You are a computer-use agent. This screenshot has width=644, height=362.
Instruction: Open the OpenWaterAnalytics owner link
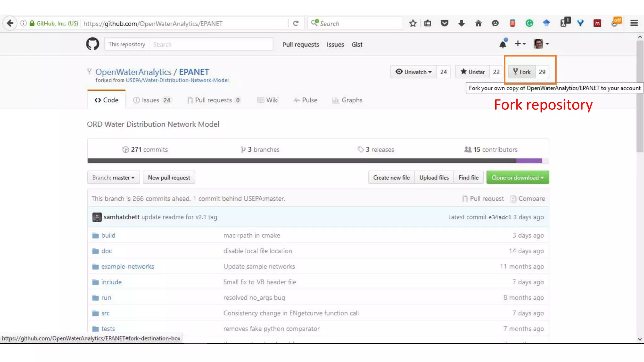point(133,72)
